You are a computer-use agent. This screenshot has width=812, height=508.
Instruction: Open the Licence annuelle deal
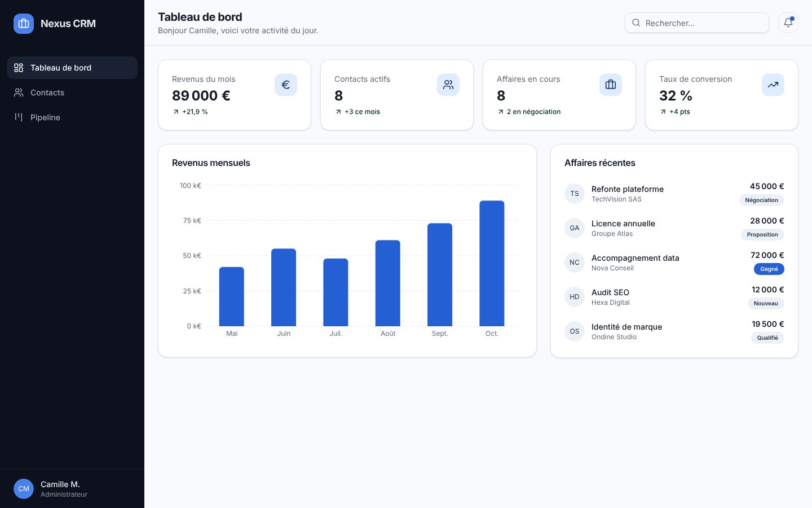click(623, 224)
